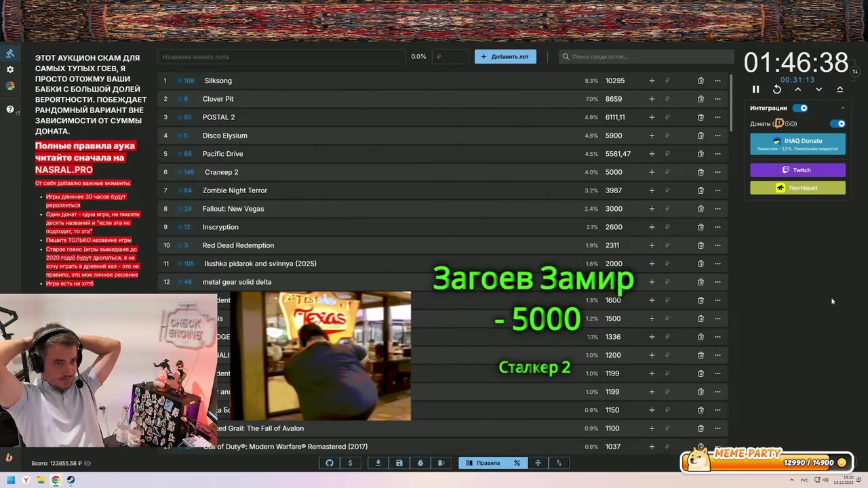Open help question mark in sidebar
The height and width of the screenshot is (488, 868).
pos(9,109)
